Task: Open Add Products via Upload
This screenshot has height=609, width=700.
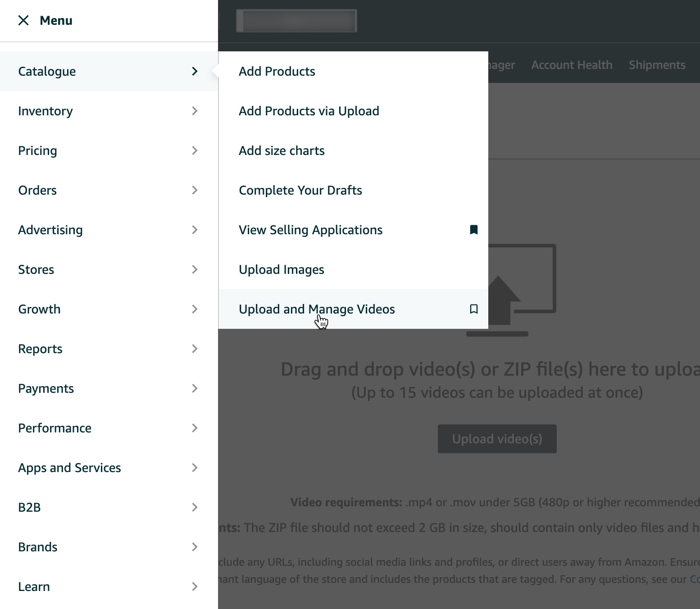Action: (x=309, y=111)
